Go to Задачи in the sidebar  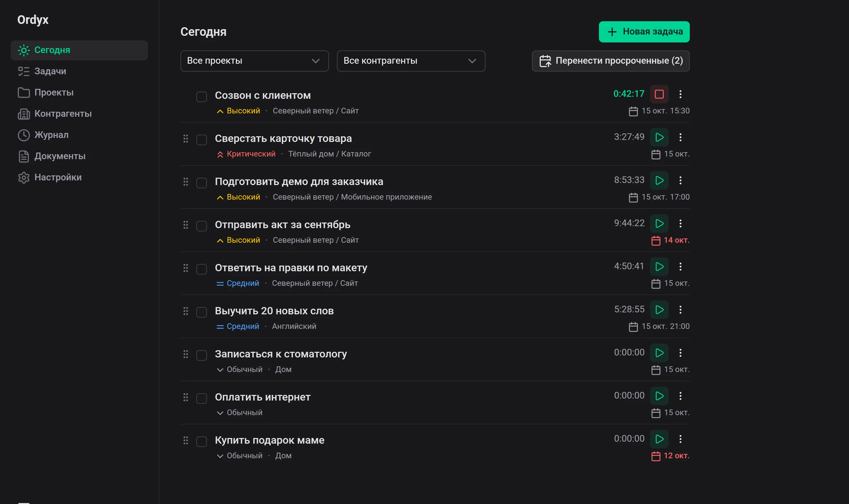pyautogui.click(x=79, y=71)
